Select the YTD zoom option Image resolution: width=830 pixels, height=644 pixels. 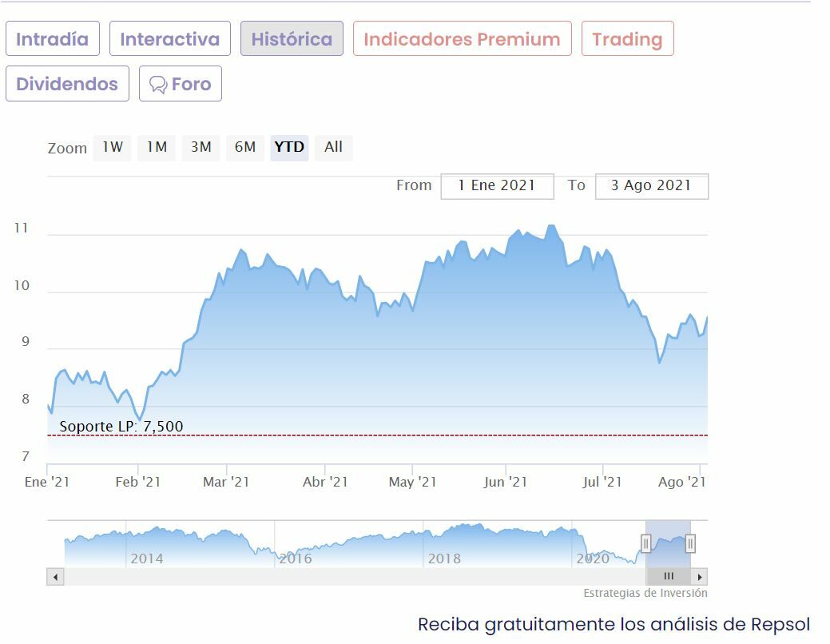(289, 147)
